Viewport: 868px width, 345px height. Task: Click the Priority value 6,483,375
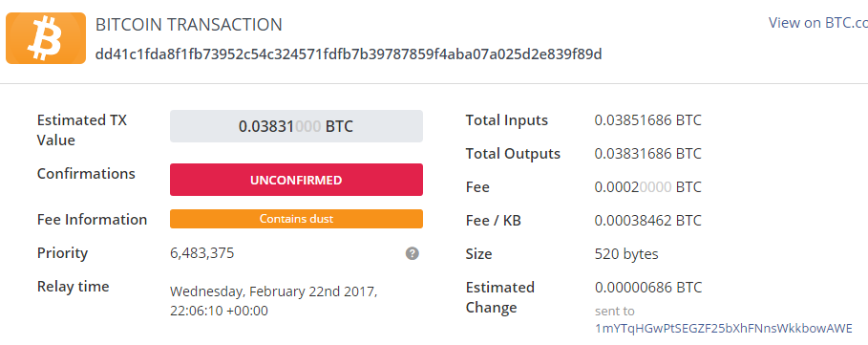coord(202,253)
